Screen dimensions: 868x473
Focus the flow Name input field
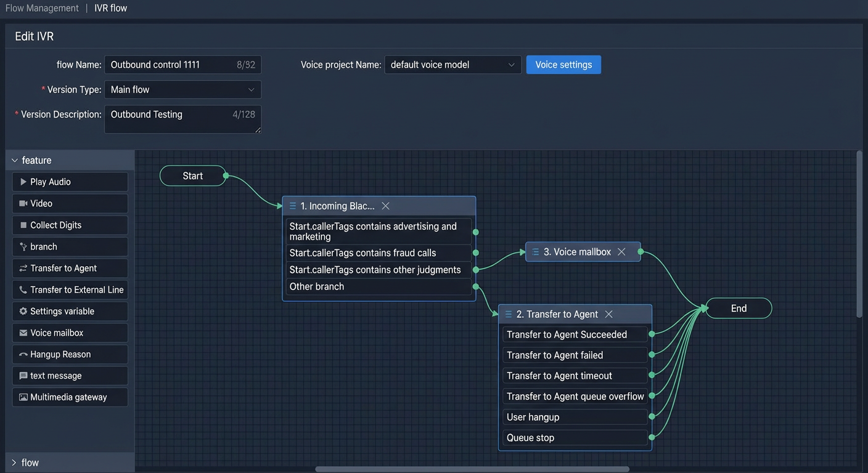click(183, 65)
